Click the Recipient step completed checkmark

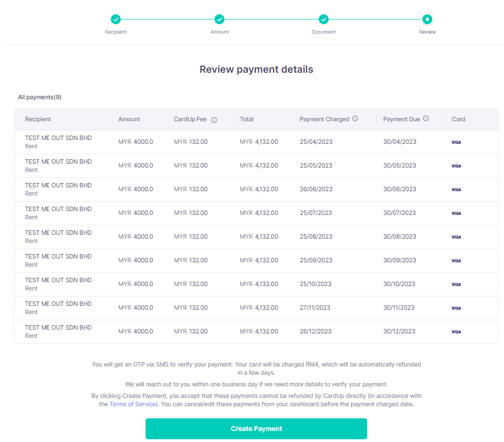[x=115, y=19]
